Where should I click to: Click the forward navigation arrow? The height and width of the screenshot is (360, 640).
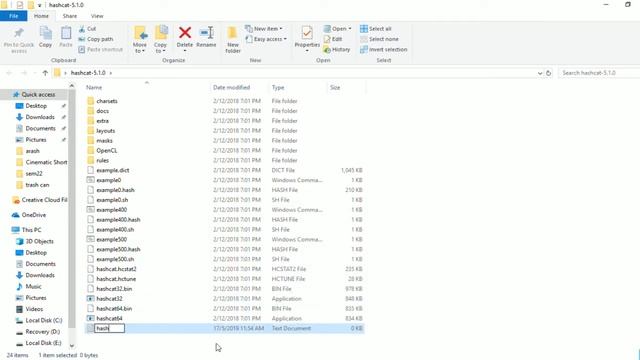[24, 73]
